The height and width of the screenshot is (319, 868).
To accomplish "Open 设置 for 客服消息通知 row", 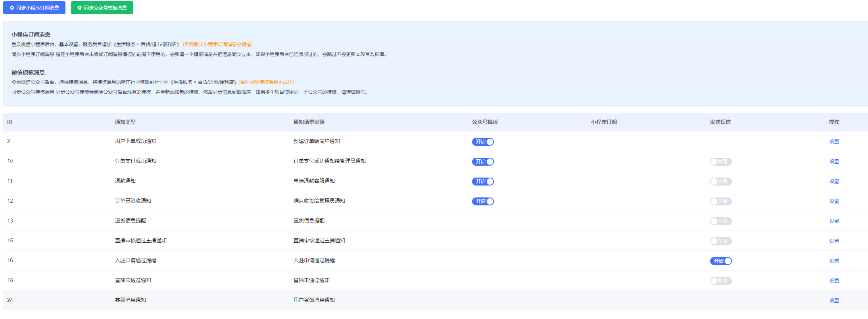I will (x=834, y=301).
